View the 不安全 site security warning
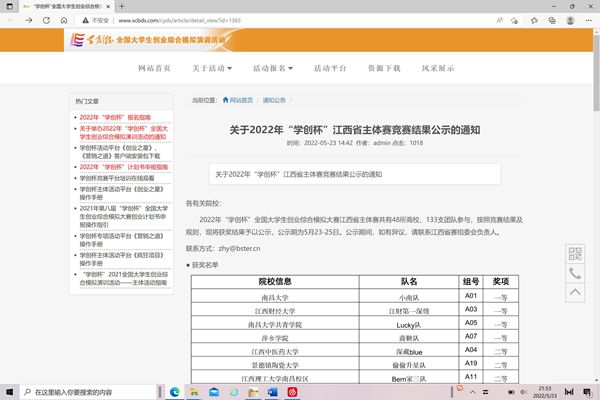 point(96,20)
